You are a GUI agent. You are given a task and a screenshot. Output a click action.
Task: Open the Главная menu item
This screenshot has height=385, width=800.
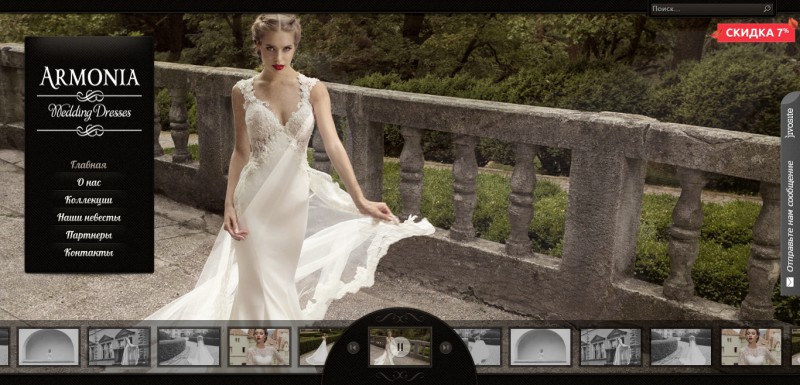89,165
